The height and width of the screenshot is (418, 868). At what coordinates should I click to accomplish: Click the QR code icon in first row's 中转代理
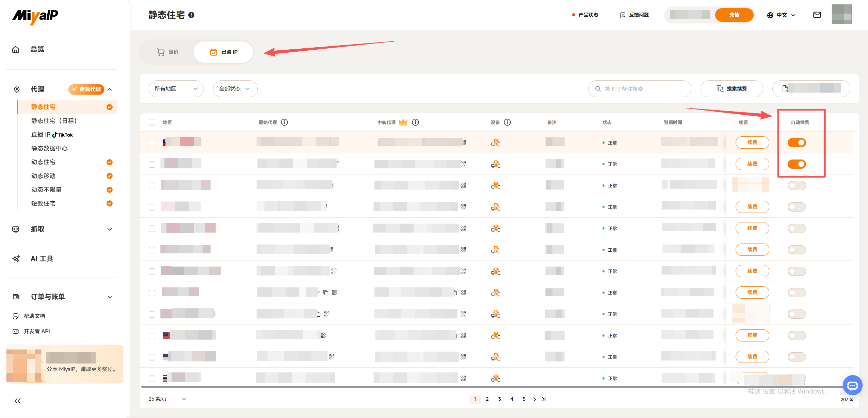click(x=464, y=143)
